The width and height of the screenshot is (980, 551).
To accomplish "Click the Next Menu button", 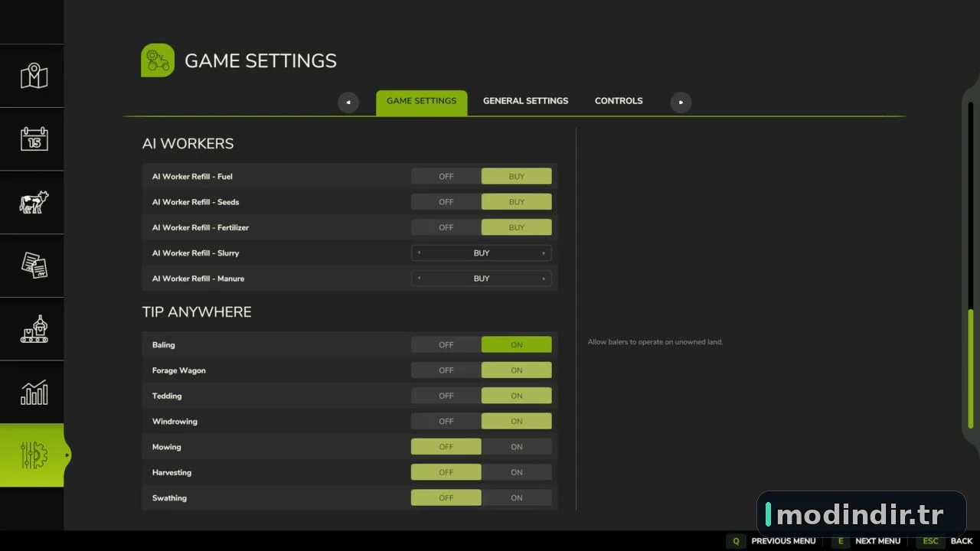I will tap(877, 541).
